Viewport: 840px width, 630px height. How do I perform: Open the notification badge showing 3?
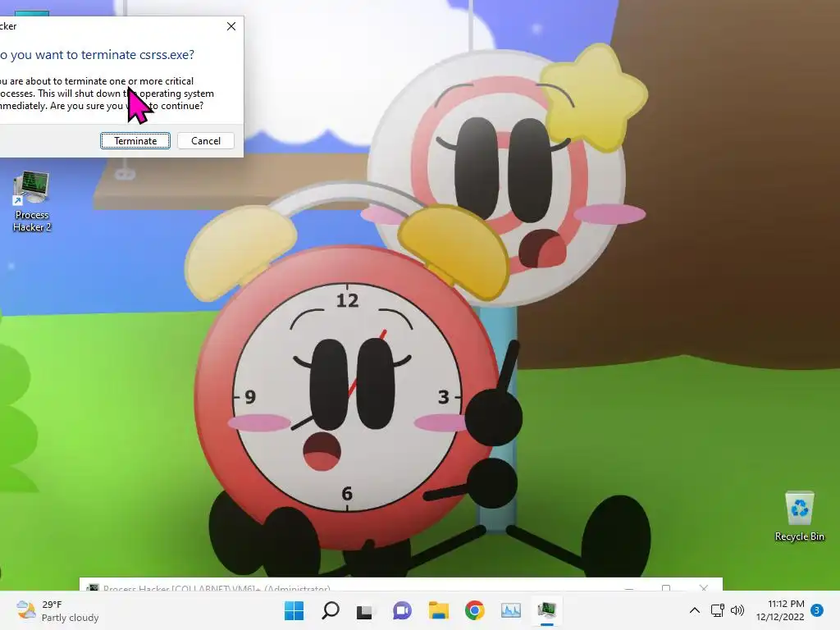pos(817,609)
